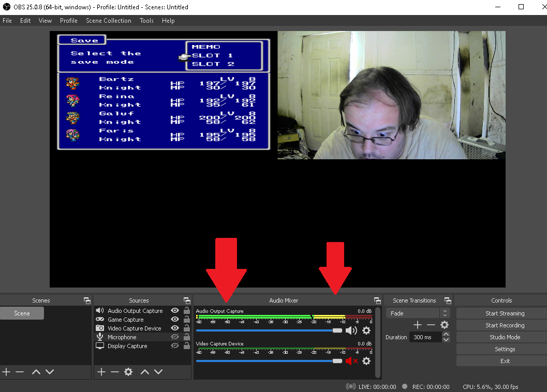
Task: Select Game Capture source row
Action: [x=142, y=319]
